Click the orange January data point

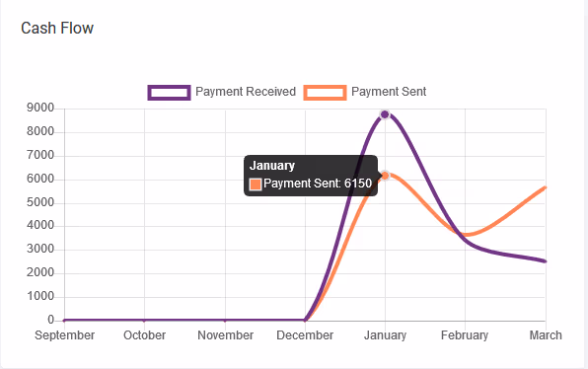[385, 176]
